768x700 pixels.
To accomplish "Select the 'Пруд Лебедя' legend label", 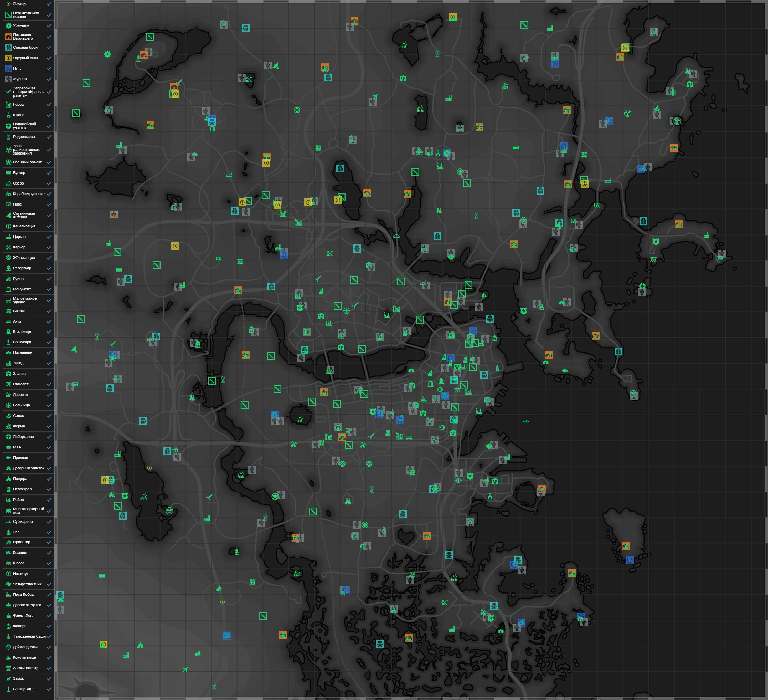I will click(24, 595).
